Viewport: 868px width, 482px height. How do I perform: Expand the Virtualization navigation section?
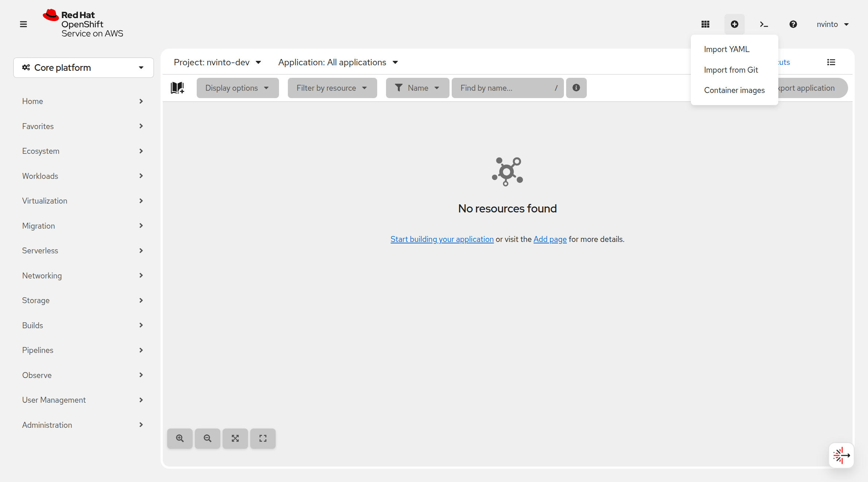click(83, 201)
